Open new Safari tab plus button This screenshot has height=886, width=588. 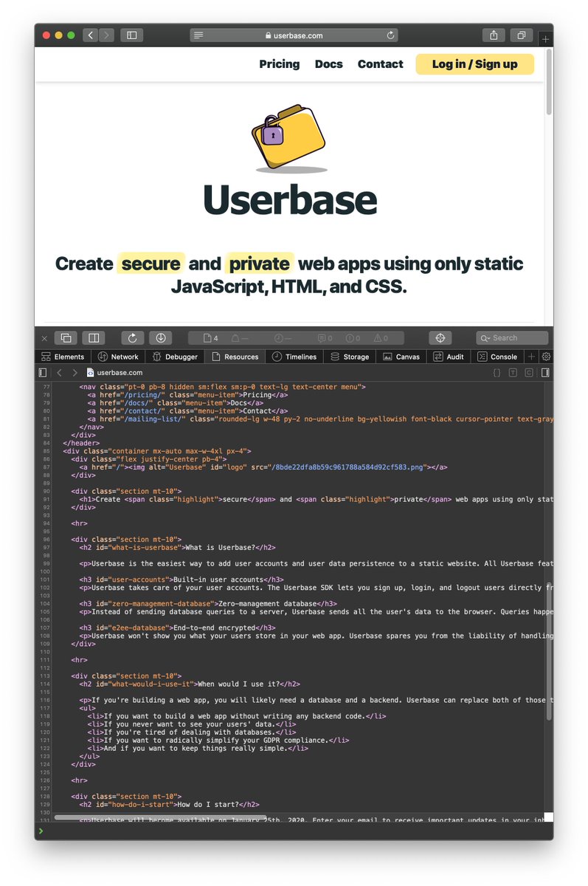point(544,39)
